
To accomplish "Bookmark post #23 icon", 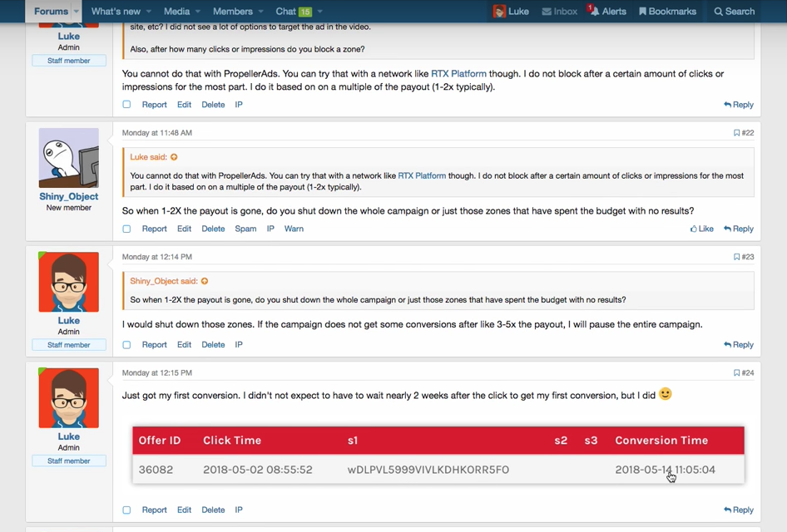I will pyautogui.click(x=736, y=257).
